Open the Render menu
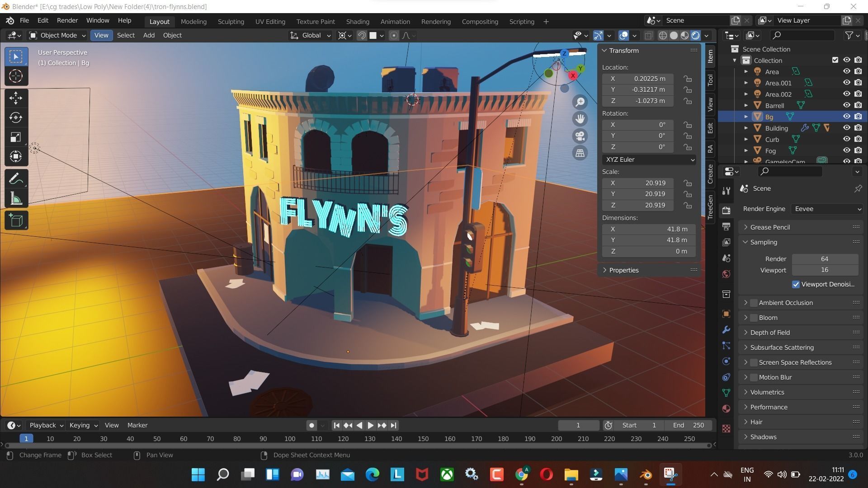Screen dimensions: 868x488 (x=67, y=21)
